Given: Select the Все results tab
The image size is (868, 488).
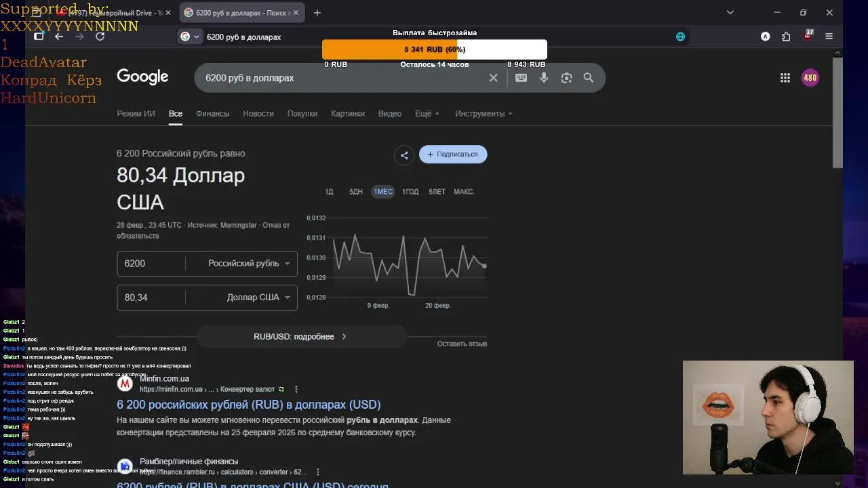Looking at the screenshot, I should coord(176,114).
